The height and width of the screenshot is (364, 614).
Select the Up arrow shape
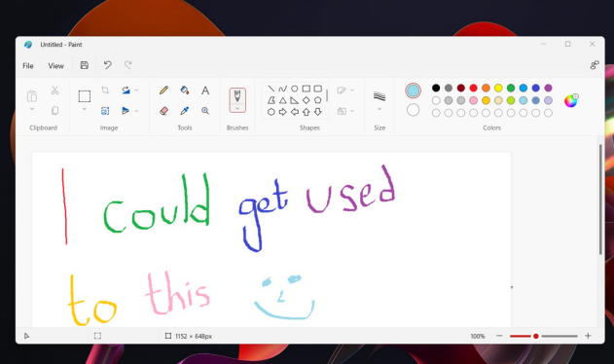(307, 112)
